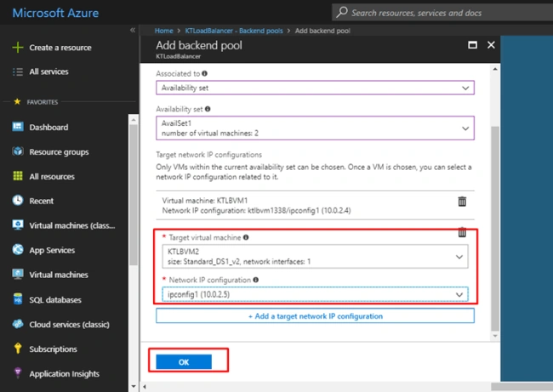Click the Virtual machines monitor icon
Image resolution: width=553 pixels, height=392 pixels.
pyautogui.click(x=18, y=275)
